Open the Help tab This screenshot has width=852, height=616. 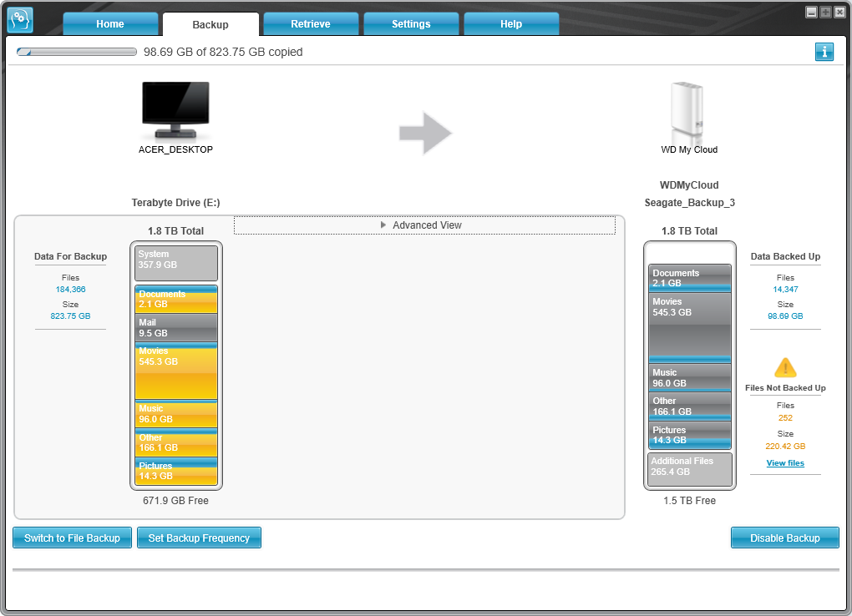tap(510, 24)
